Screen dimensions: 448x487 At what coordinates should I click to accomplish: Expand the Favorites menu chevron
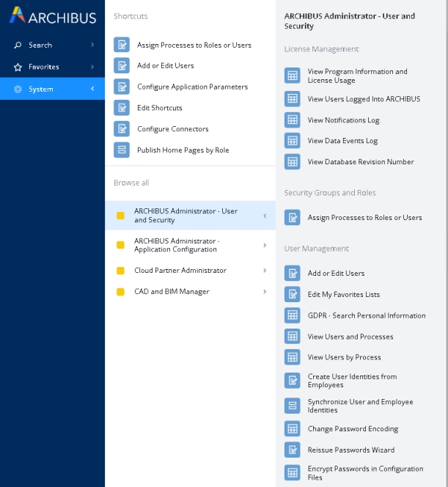click(92, 67)
